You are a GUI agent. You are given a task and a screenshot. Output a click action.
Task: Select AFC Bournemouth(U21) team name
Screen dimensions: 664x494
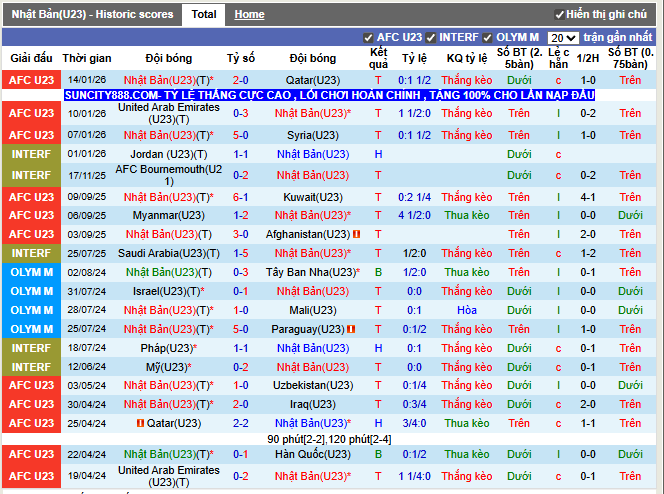point(169,175)
